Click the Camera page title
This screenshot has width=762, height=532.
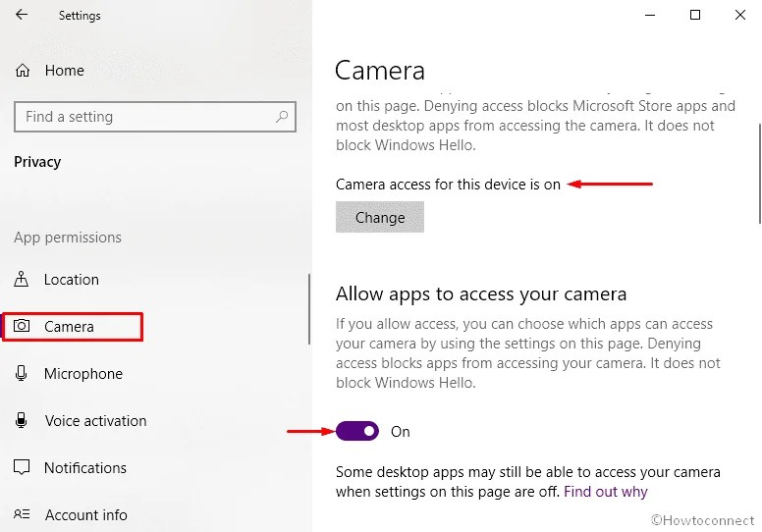pos(380,71)
